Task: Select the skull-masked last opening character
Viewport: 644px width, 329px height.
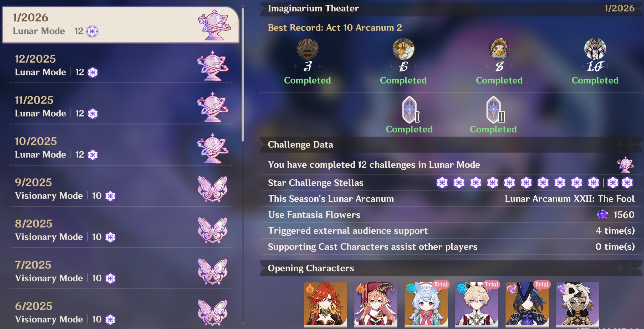Action: (577, 304)
